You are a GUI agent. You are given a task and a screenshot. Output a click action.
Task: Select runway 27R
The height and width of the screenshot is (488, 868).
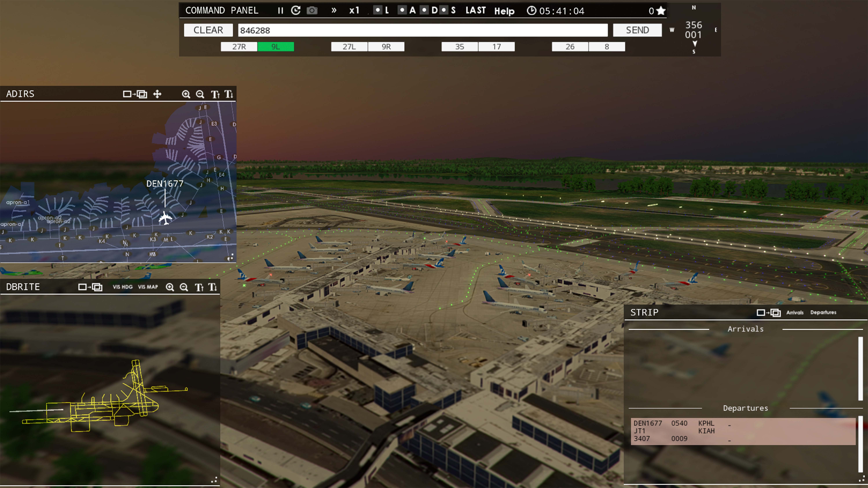point(239,47)
